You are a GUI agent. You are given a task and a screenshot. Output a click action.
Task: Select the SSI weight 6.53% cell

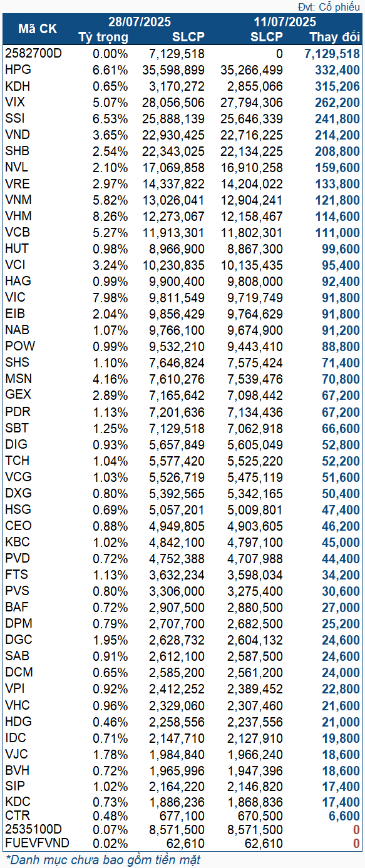click(x=111, y=118)
